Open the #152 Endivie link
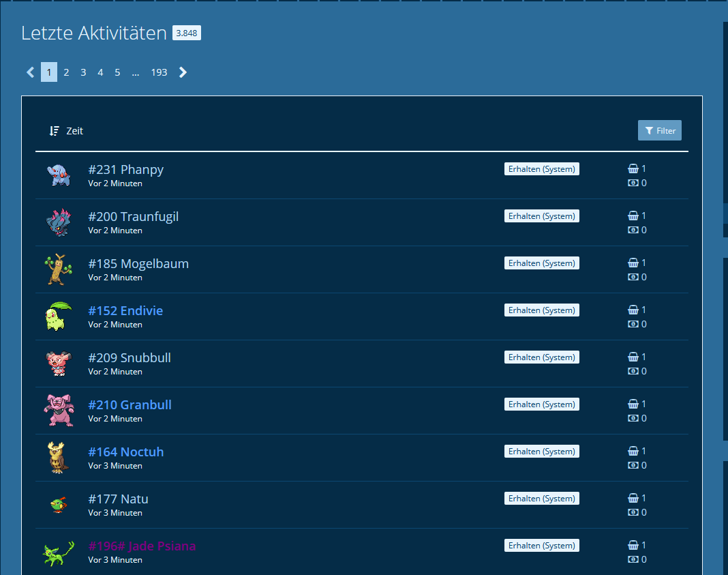This screenshot has width=728, height=575. 125,311
